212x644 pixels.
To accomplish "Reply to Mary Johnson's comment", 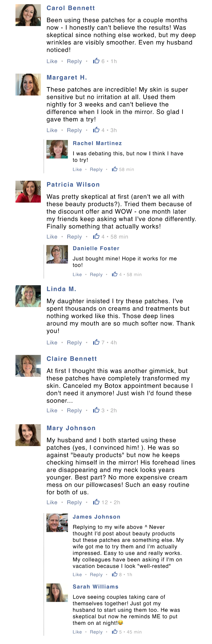I will 74,502.
